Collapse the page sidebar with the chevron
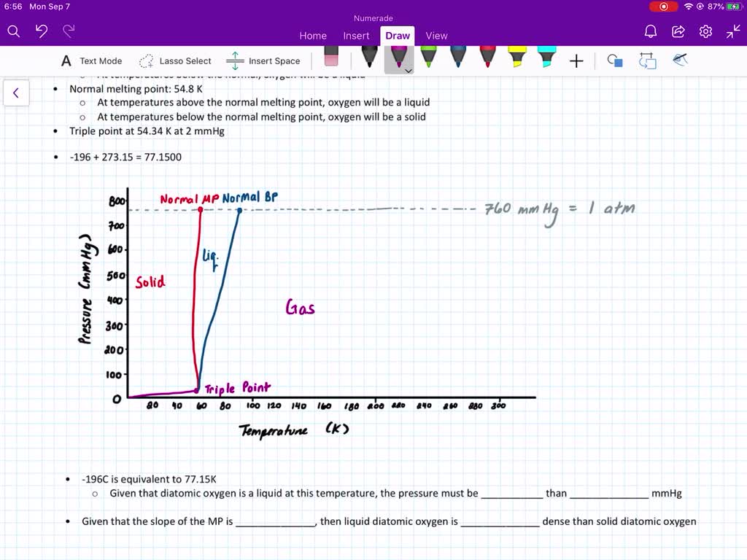This screenshot has height=560, width=747. [x=16, y=93]
